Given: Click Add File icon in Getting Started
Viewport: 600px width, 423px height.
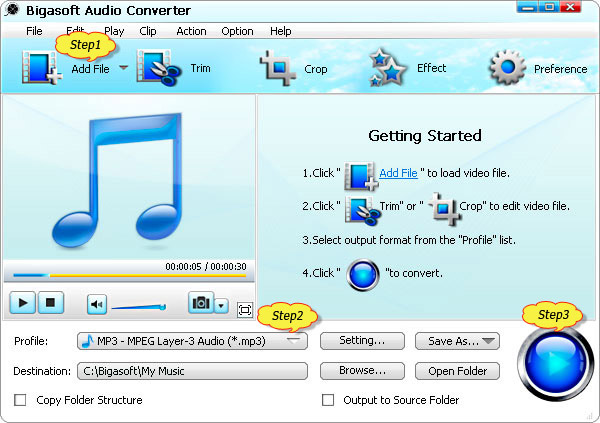Looking at the screenshot, I should point(360,176).
